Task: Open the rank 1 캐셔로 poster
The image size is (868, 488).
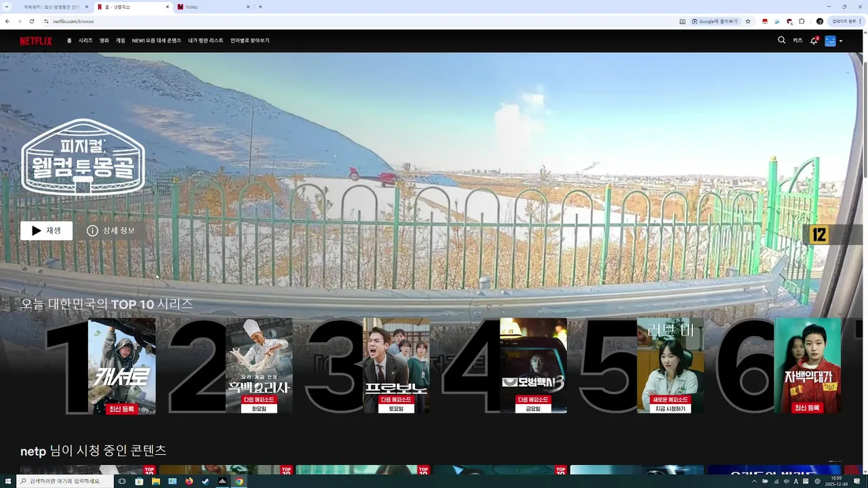Action: pos(121,366)
